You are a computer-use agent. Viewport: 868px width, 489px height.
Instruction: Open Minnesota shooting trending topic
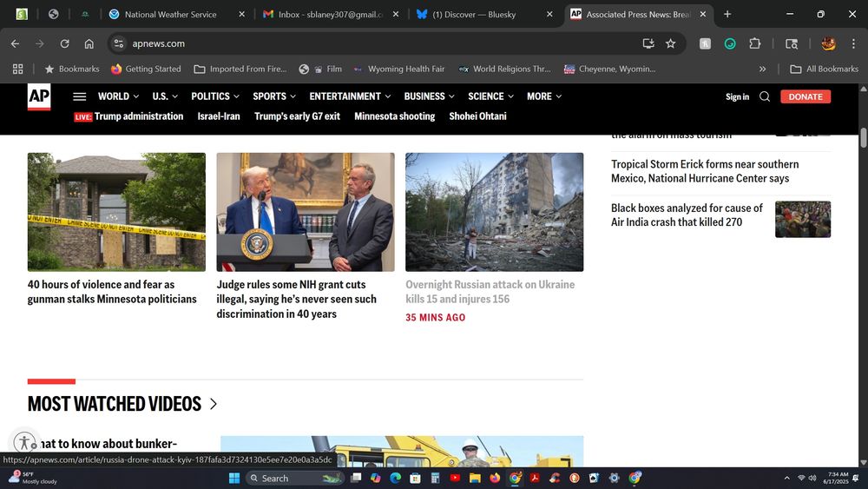395,116
